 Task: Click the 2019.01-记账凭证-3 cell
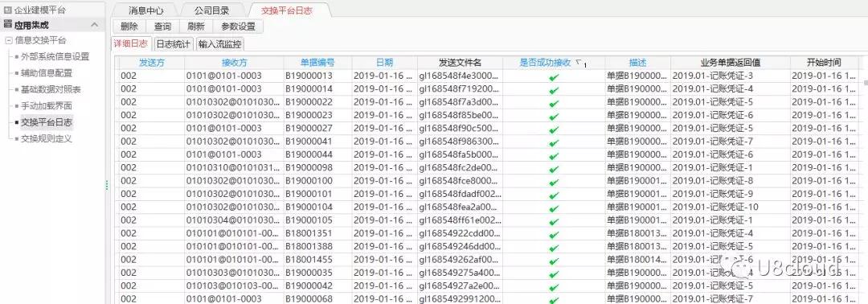click(x=731, y=76)
